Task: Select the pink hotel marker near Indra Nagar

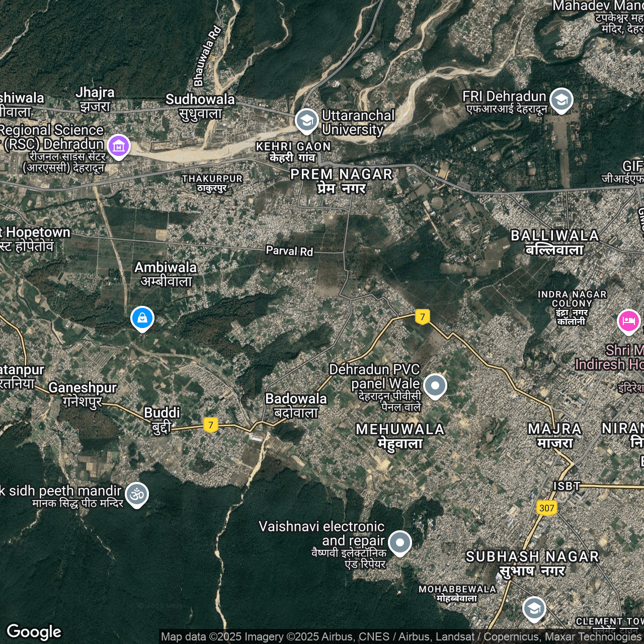Action: click(x=628, y=321)
